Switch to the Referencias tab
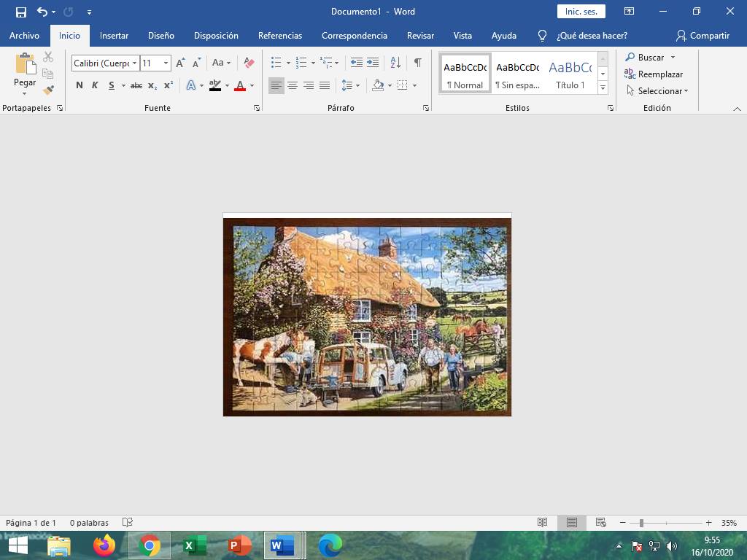Screen dimensions: 747x560 [x=279, y=36]
